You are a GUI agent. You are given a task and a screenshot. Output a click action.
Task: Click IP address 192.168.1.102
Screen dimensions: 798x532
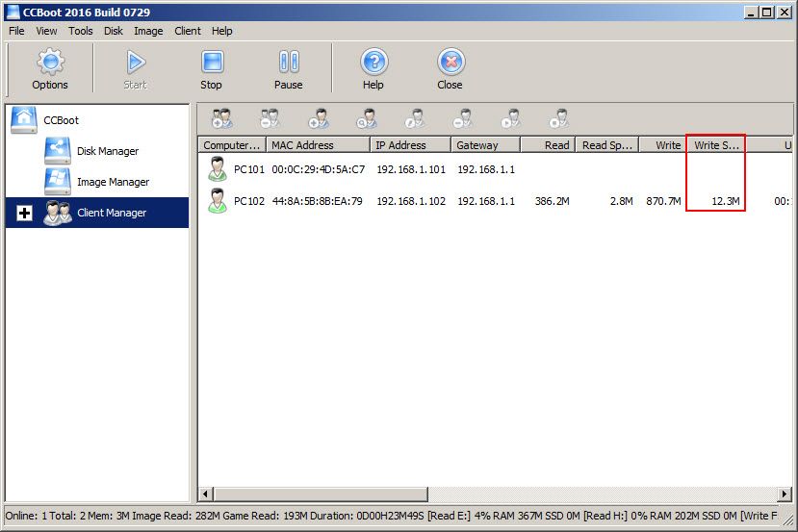tap(411, 201)
